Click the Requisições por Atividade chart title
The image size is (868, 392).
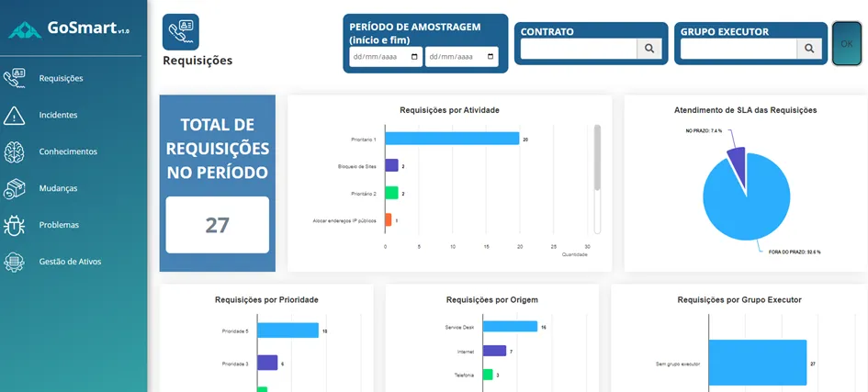click(449, 110)
